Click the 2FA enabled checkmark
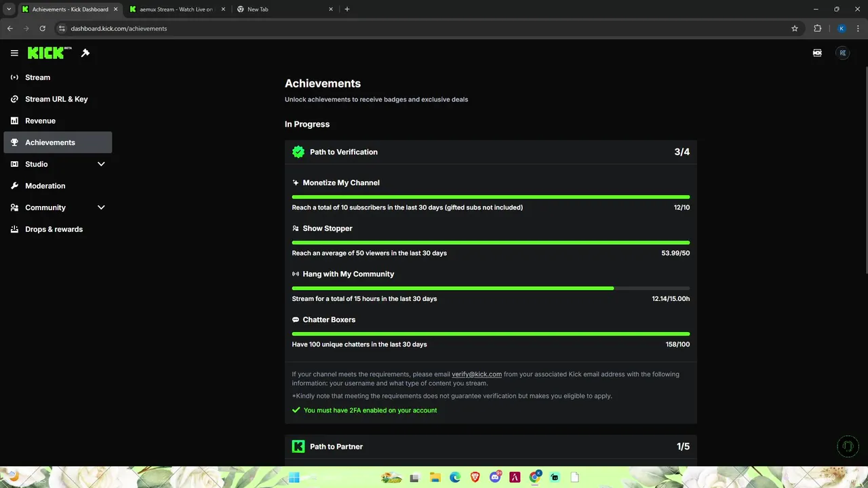Image resolution: width=868 pixels, height=488 pixels. pyautogui.click(x=296, y=410)
